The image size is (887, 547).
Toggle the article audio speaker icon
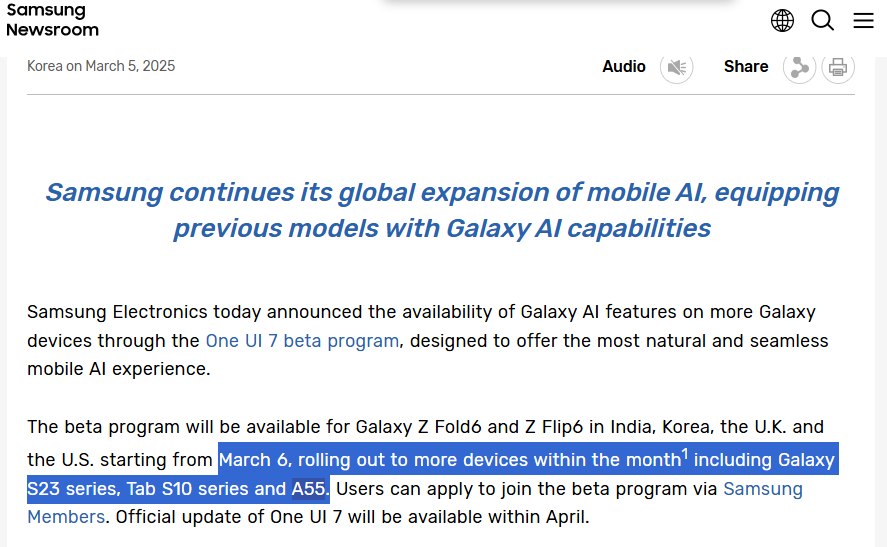tap(677, 67)
